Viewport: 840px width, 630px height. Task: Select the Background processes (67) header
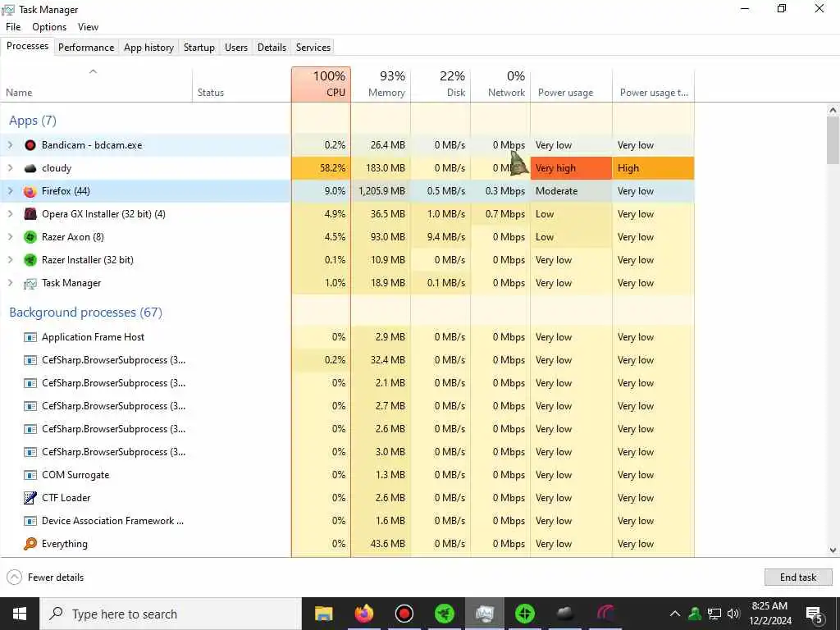[85, 313]
